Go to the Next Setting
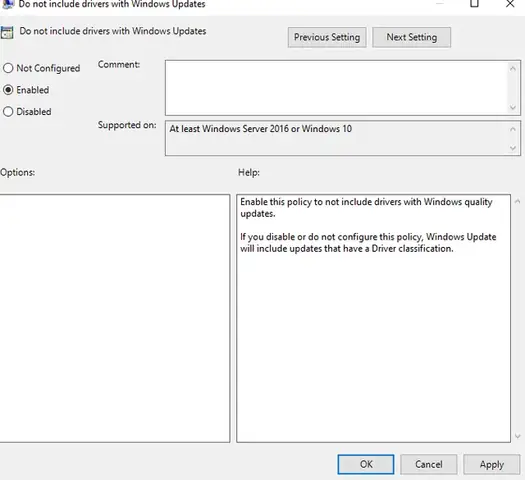Screen dimensions: 525x480 [x=411, y=37]
